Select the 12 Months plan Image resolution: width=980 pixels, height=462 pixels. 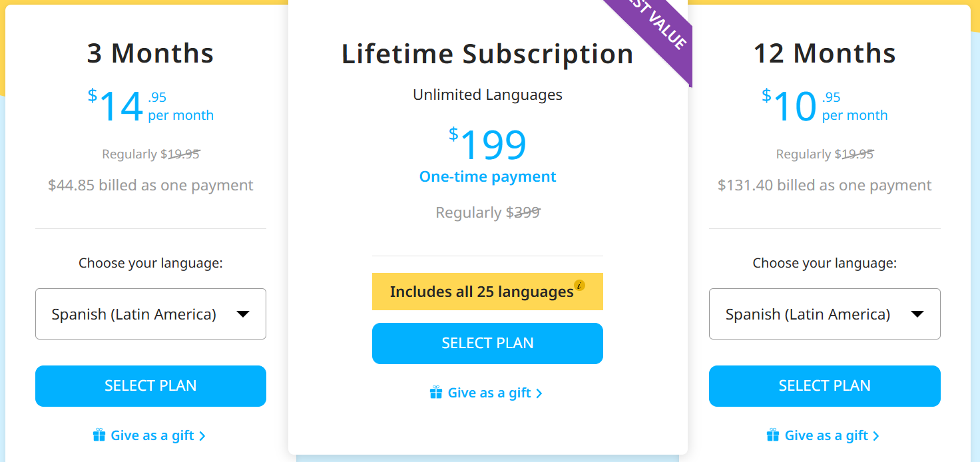[x=824, y=386]
